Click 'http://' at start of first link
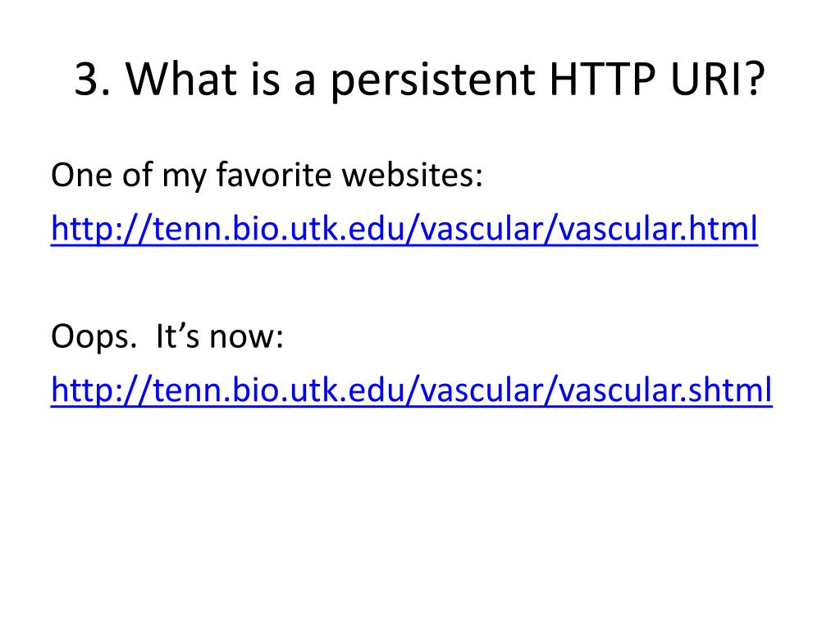 pyautogui.click(x=101, y=230)
